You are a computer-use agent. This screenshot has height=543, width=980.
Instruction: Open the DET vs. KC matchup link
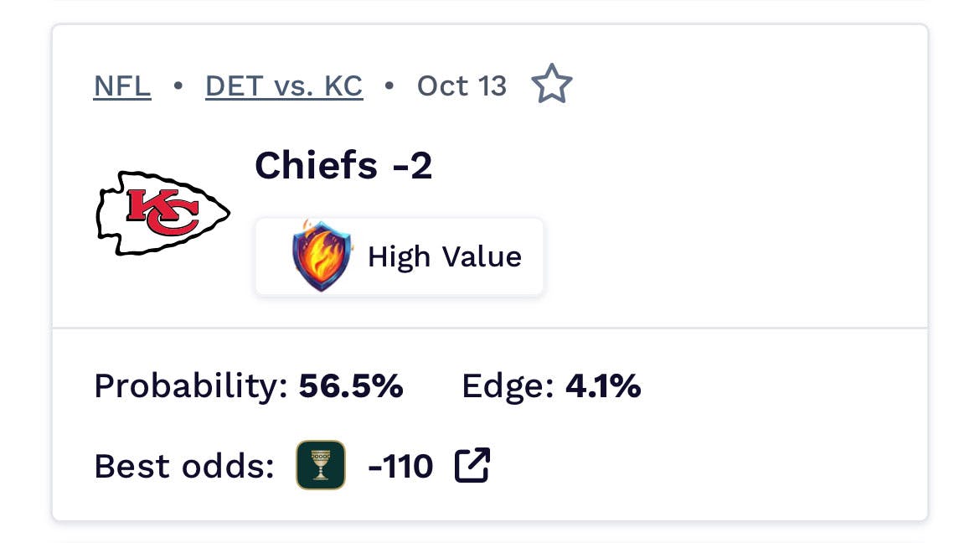pyautogui.click(x=284, y=85)
